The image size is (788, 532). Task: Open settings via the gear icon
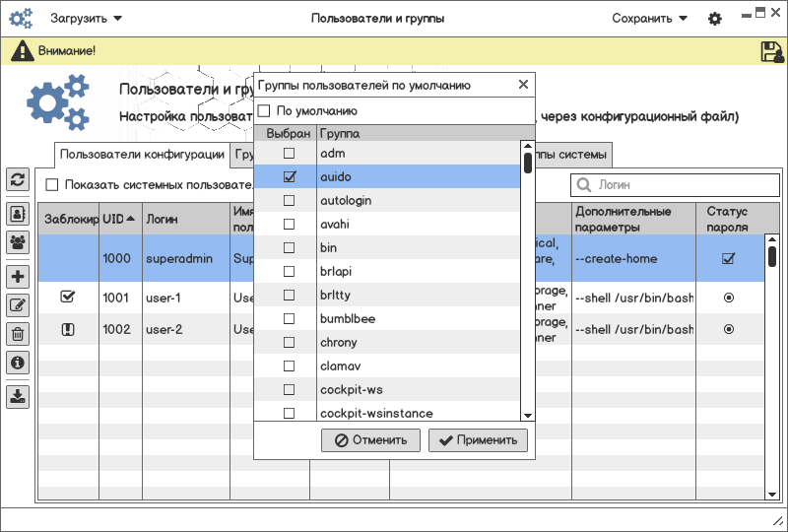tap(715, 19)
